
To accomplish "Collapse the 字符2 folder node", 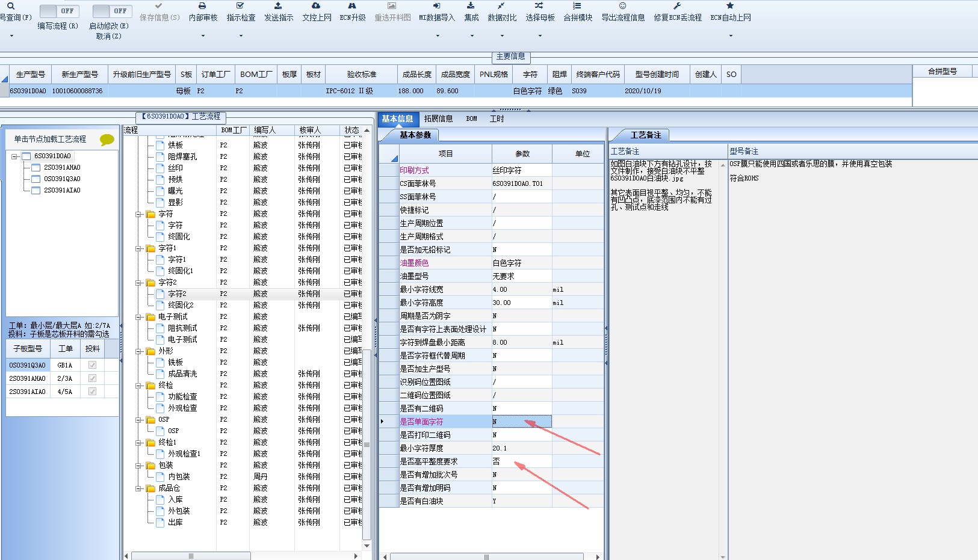I will 139,282.
